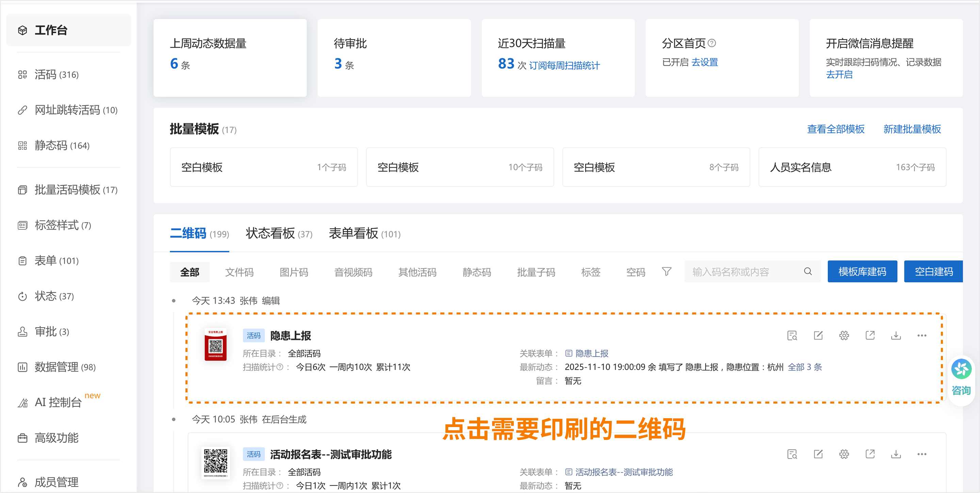Open 查看全部模板 link
This screenshot has width=980, height=493.
(835, 129)
